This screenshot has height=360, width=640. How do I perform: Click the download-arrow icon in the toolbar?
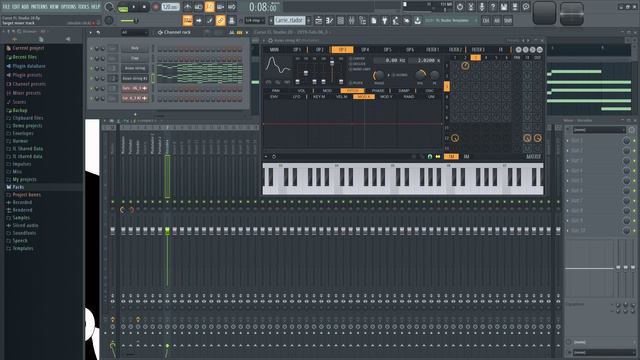point(418,20)
